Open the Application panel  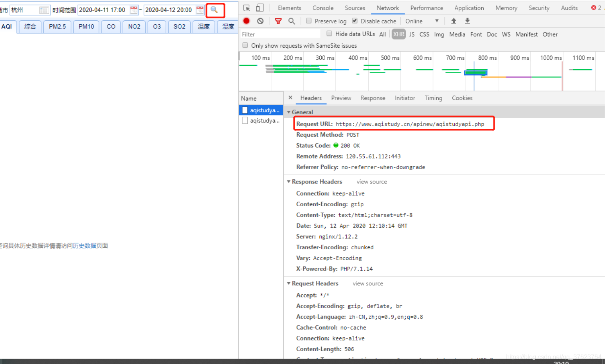(x=469, y=8)
